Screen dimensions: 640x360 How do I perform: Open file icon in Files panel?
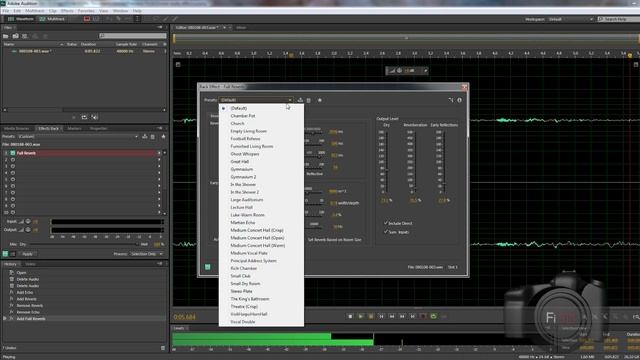pos(6,36)
